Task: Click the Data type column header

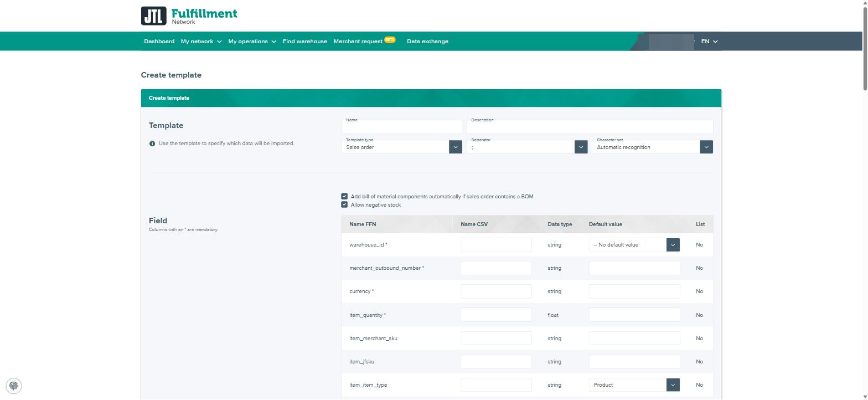Action: 560,224
